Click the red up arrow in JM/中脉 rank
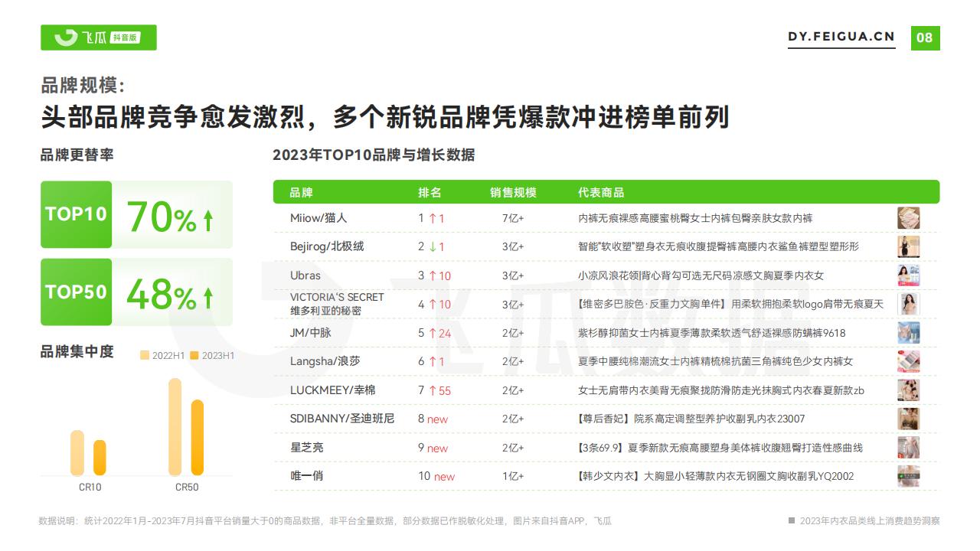 pos(432,333)
